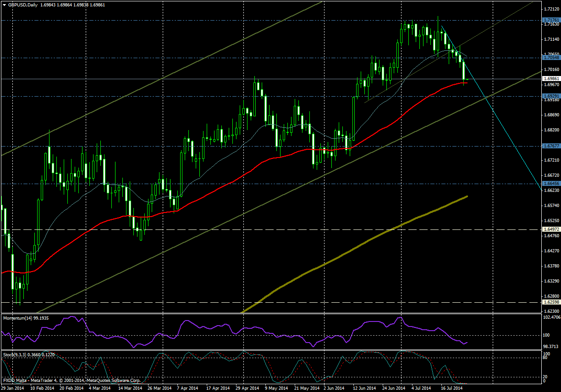Select the 1.64972 horizontal level price tag
The height and width of the screenshot is (392, 561).
(x=550, y=229)
